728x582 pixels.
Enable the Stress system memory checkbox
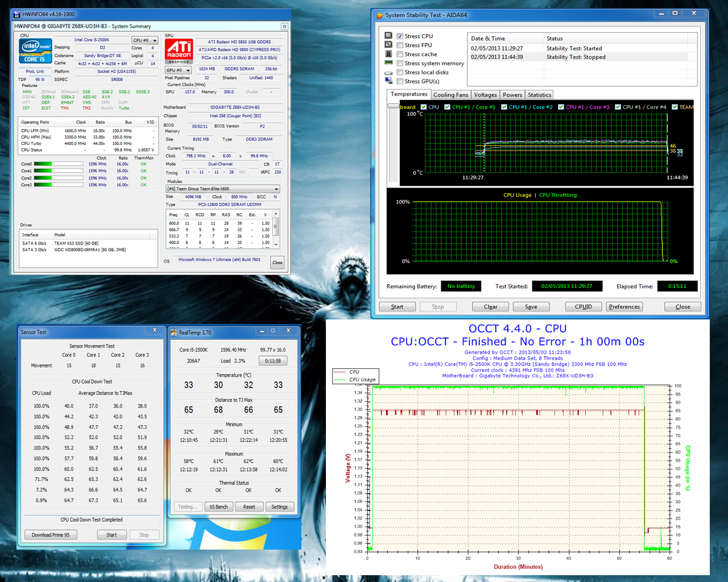(x=400, y=63)
